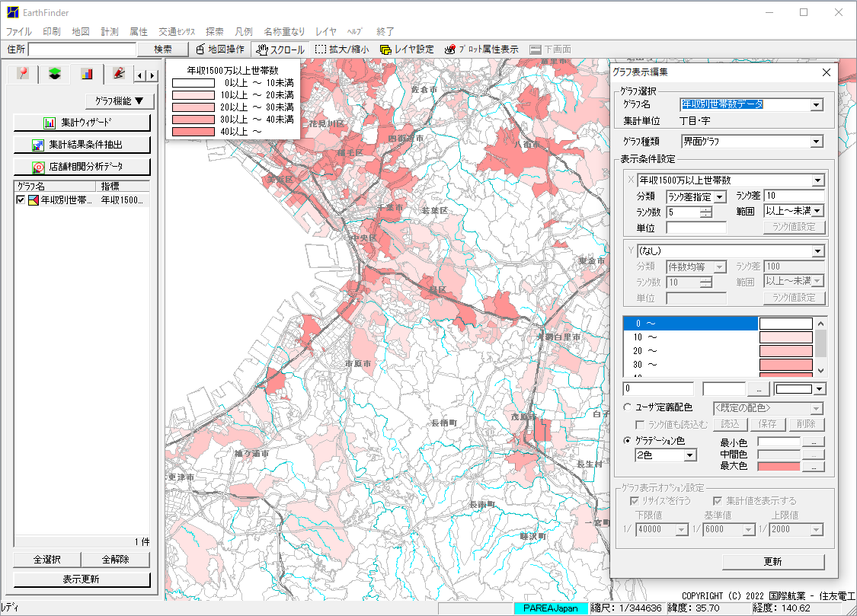Select the bar chart graph tab icon
The height and width of the screenshot is (616, 857).
(x=86, y=73)
